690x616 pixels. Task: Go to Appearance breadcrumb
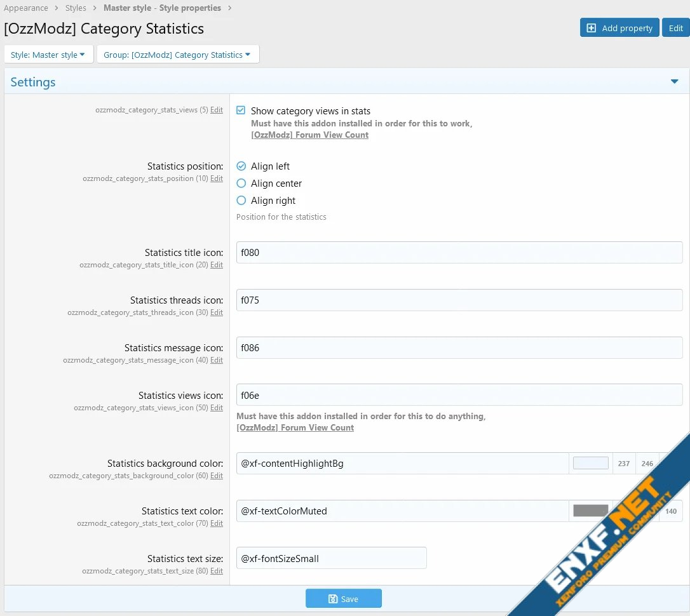(26, 8)
